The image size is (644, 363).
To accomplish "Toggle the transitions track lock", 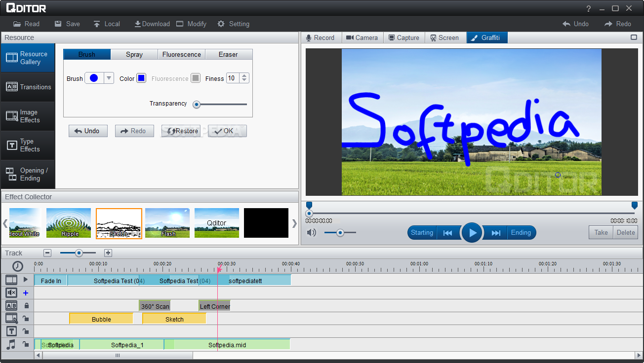I will click(26, 306).
